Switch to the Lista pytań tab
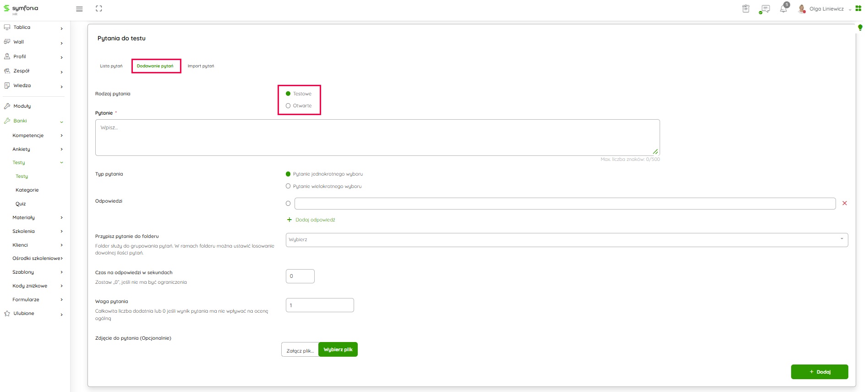868x392 pixels. (x=111, y=66)
